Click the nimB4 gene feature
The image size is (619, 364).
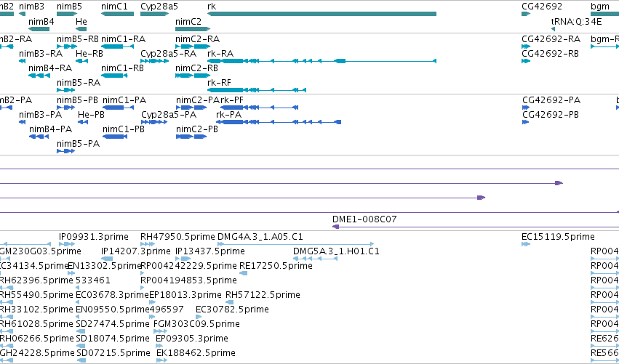tap(39, 29)
